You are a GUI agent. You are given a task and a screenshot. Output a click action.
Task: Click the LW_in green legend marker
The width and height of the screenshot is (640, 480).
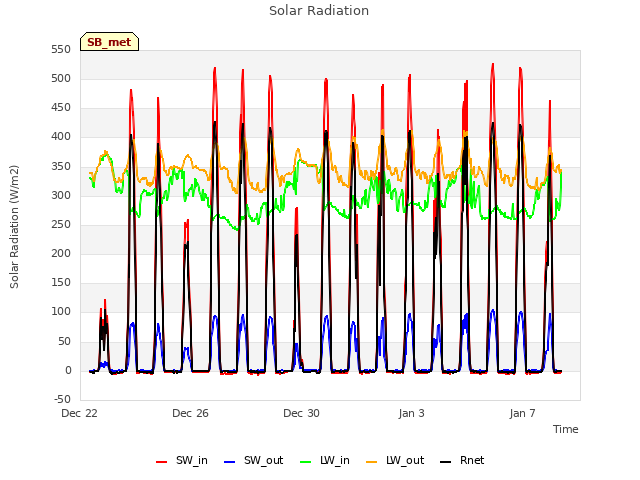pos(306,462)
